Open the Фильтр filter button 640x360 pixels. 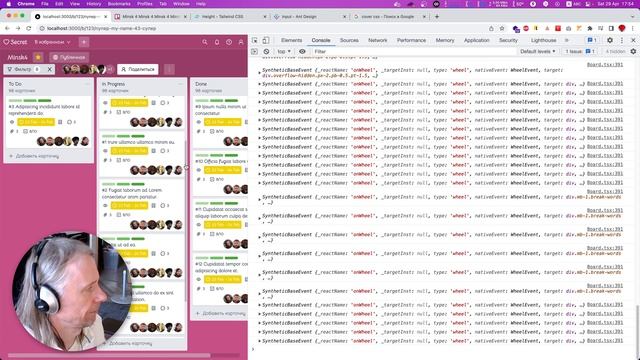[x=24, y=69]
